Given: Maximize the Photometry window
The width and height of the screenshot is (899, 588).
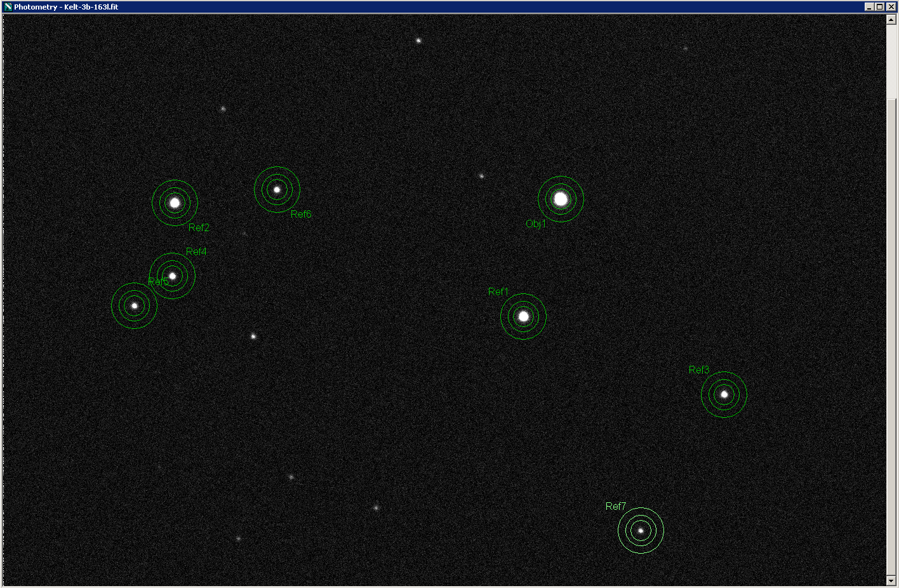Looking at the screenshot, I should [879, 7].
